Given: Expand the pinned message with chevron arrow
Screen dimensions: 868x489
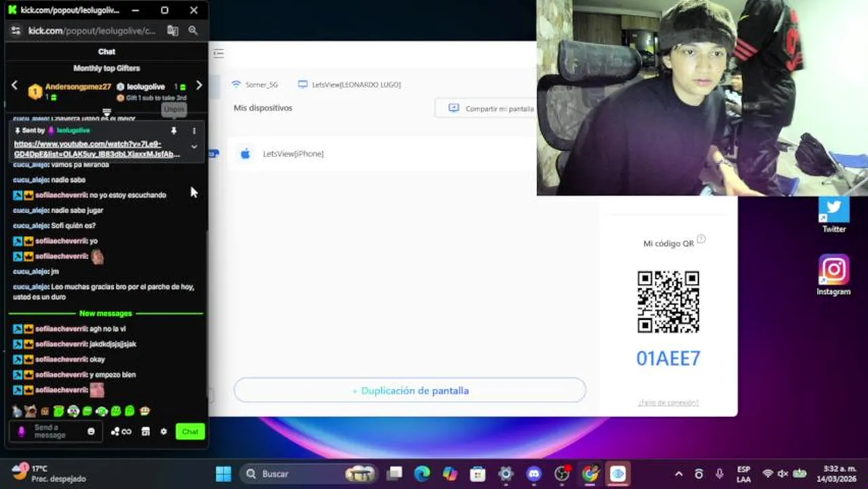Looking at the screenshot, I should pos(194,147).
